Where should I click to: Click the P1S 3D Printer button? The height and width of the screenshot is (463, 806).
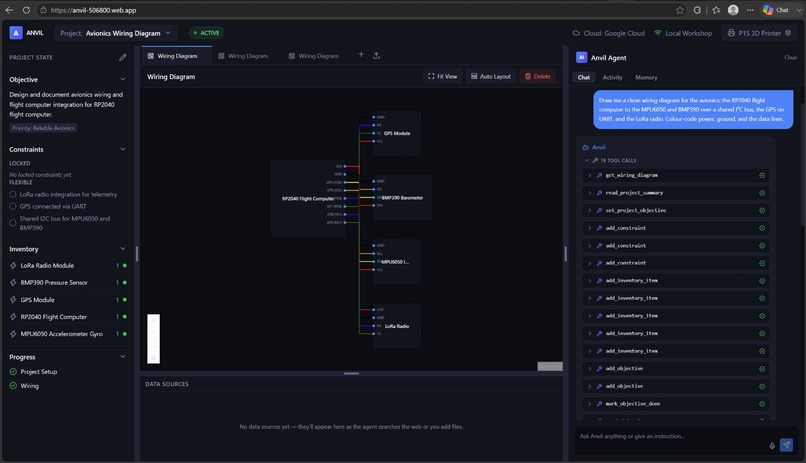point(759,33)
